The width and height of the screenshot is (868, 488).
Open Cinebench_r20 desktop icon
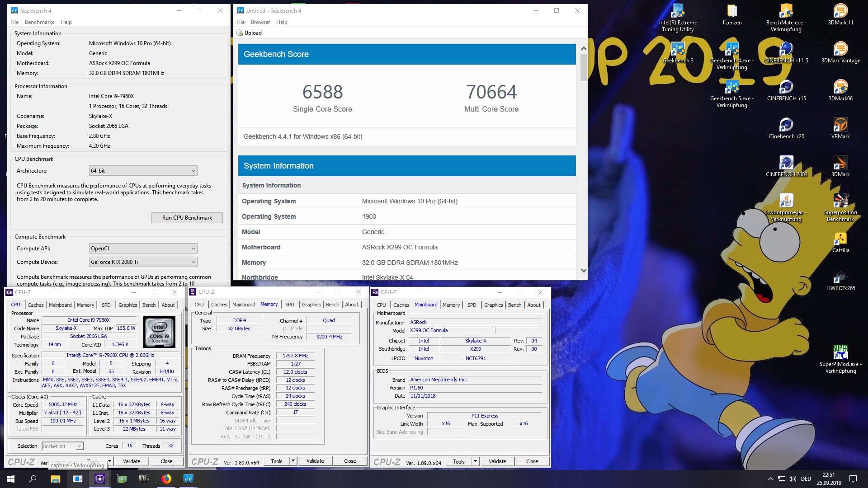pos(786,128)
